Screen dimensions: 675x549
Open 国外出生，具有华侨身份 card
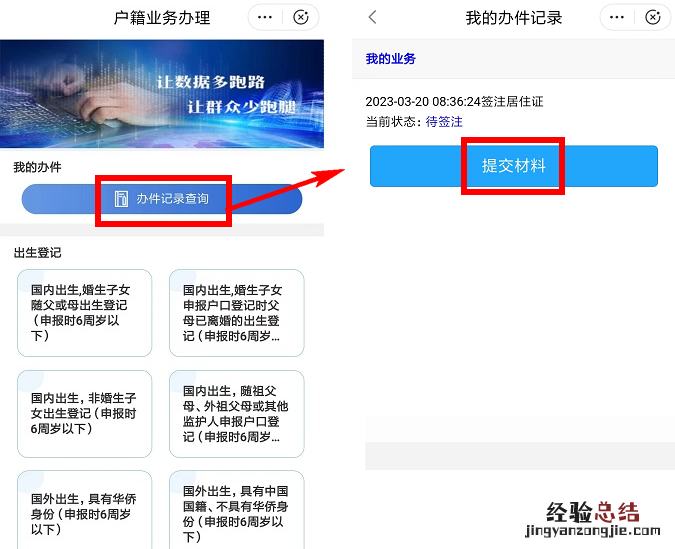click(84, 510)
